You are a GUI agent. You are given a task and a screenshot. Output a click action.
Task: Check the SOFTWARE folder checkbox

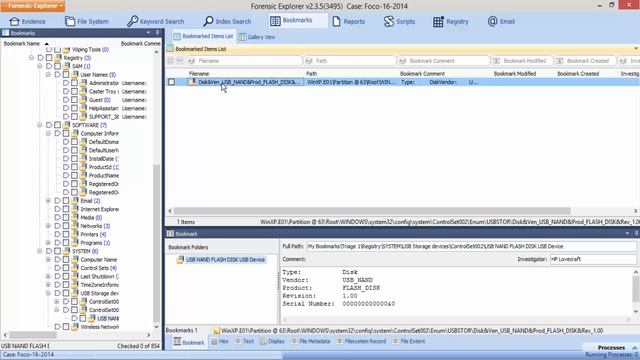click(58, 125)
